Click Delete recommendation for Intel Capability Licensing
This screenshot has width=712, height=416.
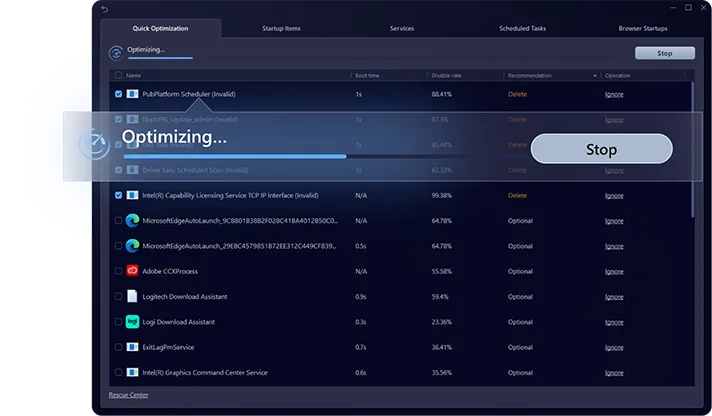517,195
